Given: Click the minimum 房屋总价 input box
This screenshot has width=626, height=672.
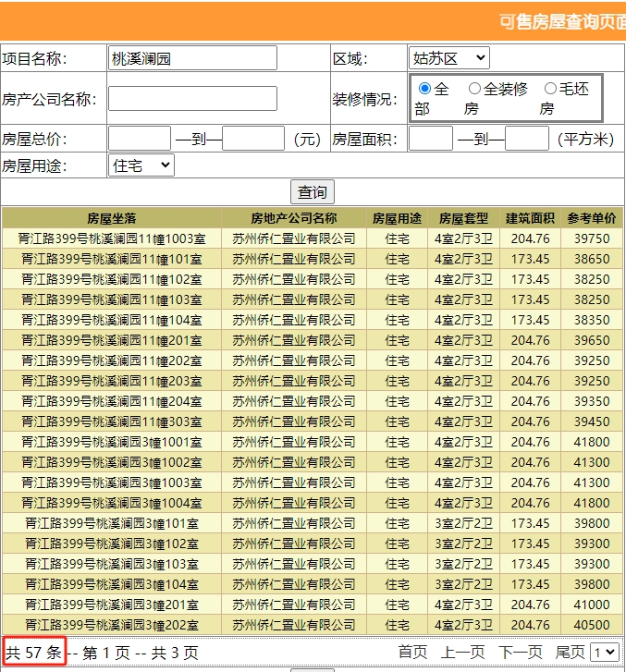Looking at the screenshot, I should tap(139, 139).
